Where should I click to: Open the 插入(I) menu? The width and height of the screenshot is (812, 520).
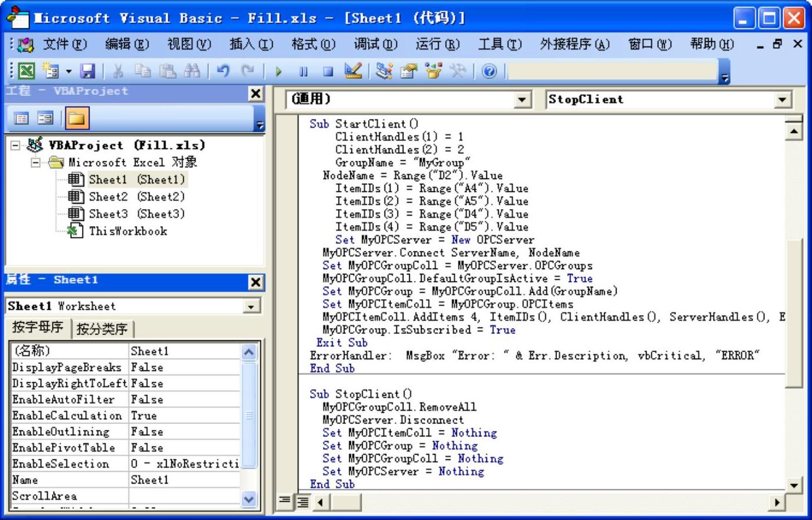251,44
